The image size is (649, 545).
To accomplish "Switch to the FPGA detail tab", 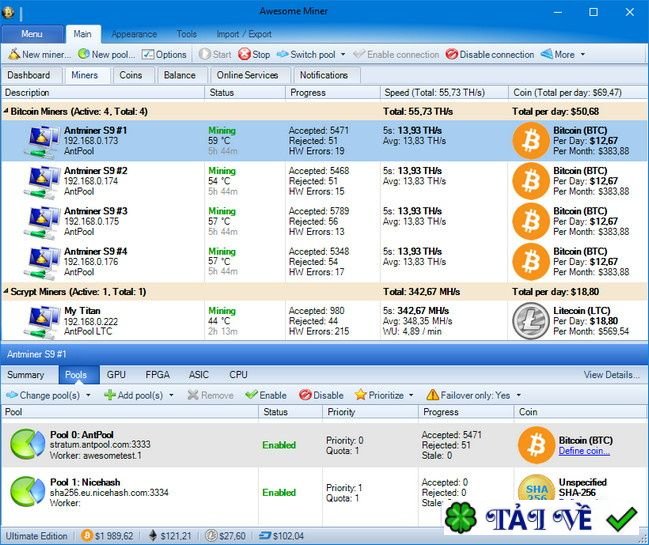I will pyautogui.click(x=158, y=375).
